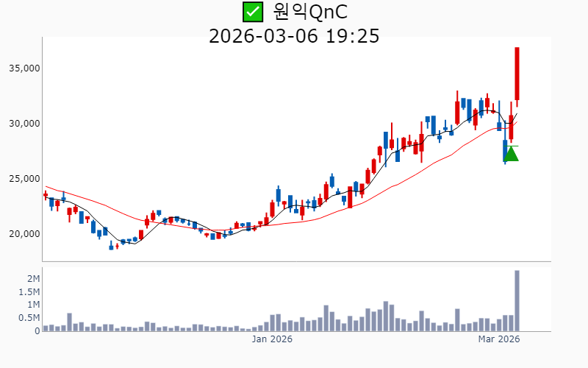This screenshot has width=588, height=368.
Task: Click the large blue candle above the green triangle
Action: 505,151
